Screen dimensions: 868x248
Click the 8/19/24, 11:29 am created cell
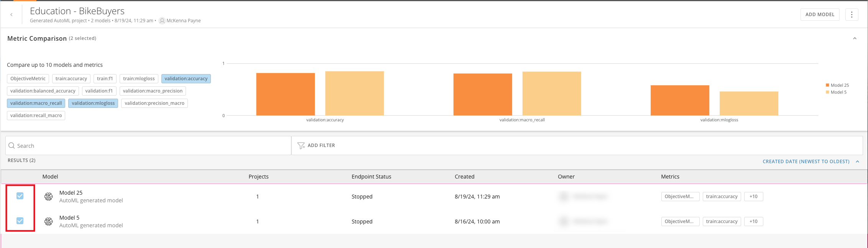[x=477, y=197]
